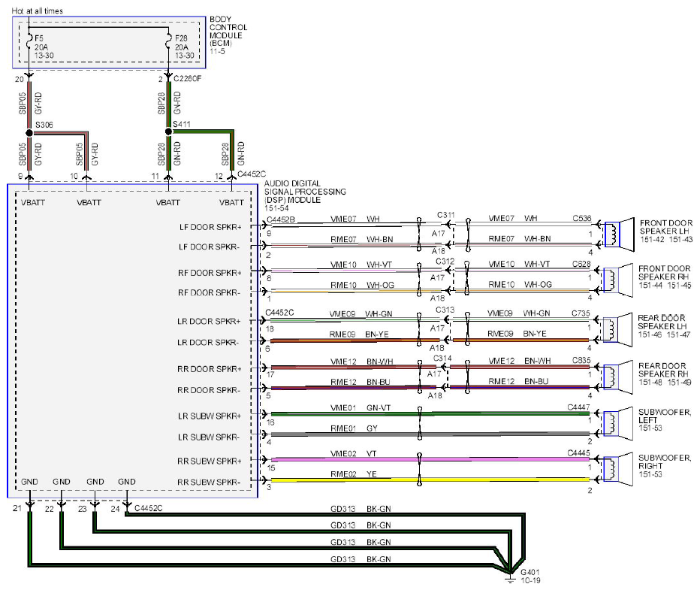Click the S306 splice label
The width and height of the screenshot is (700, 590).
[44, 125]
